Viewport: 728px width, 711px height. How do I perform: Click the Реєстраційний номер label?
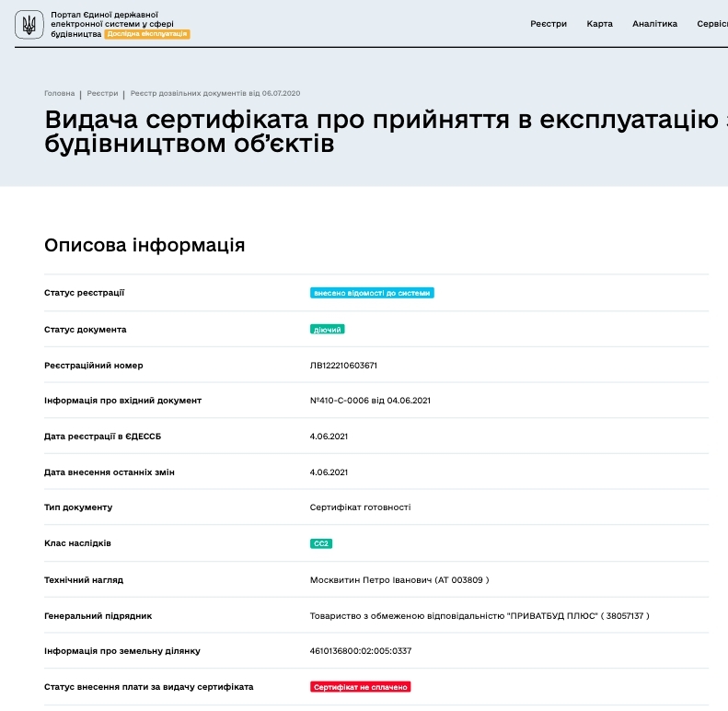point(93,366)
